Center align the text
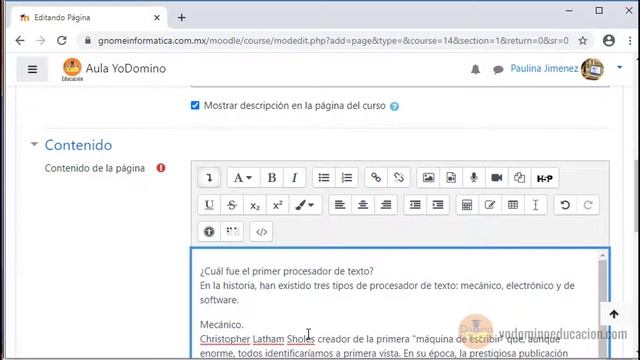Screen dimensions: 640x360 (x=363, y=204)
